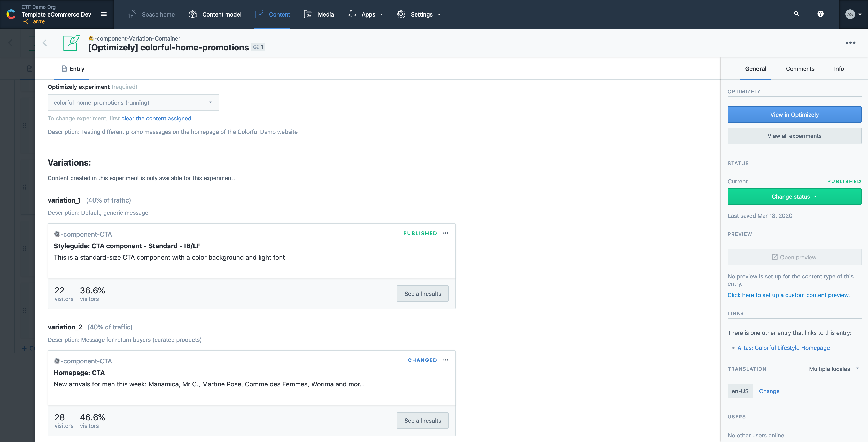This screenshot has width=868, height=442.
Task: Open the Artas: Colorful Lifestyle Homepage link
Action: [783, 348]
